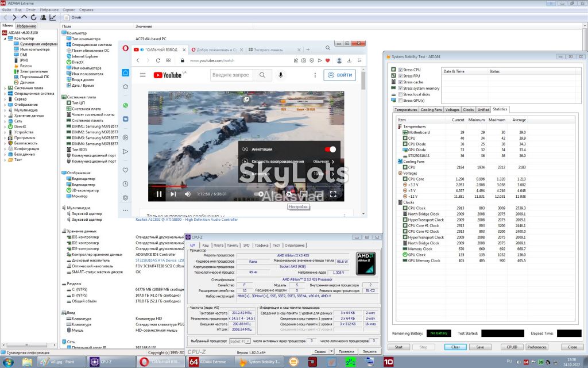This screenshot has width=588, height=368.
Task: Open the Память tab in CPU-Z
Action: [233, 245]
